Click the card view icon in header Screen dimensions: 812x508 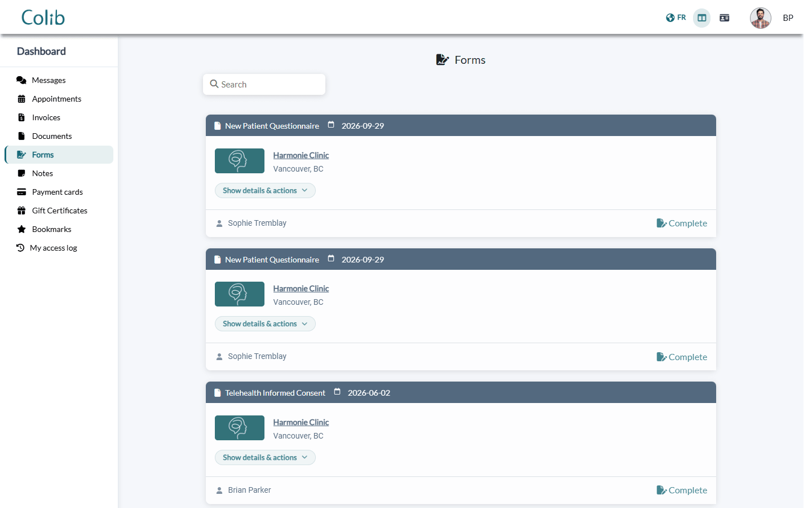[x=725, y=18]
